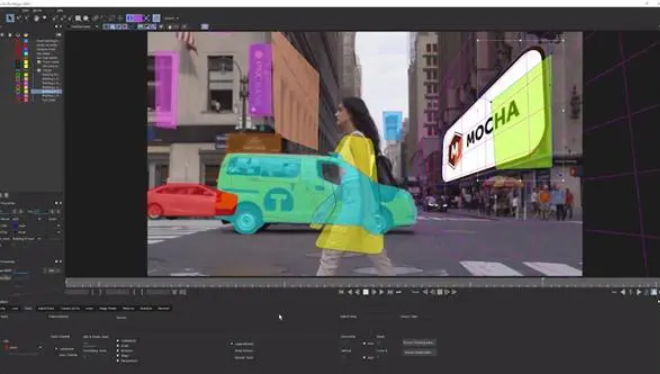Click the upper export button in the Track panel
Screen dimensions: 660x374
419,342
